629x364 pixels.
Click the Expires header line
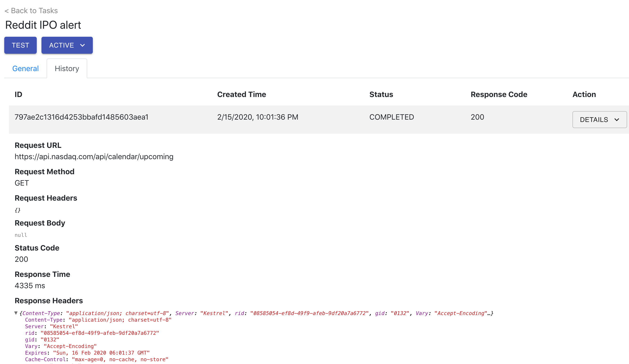coord(87,353)
